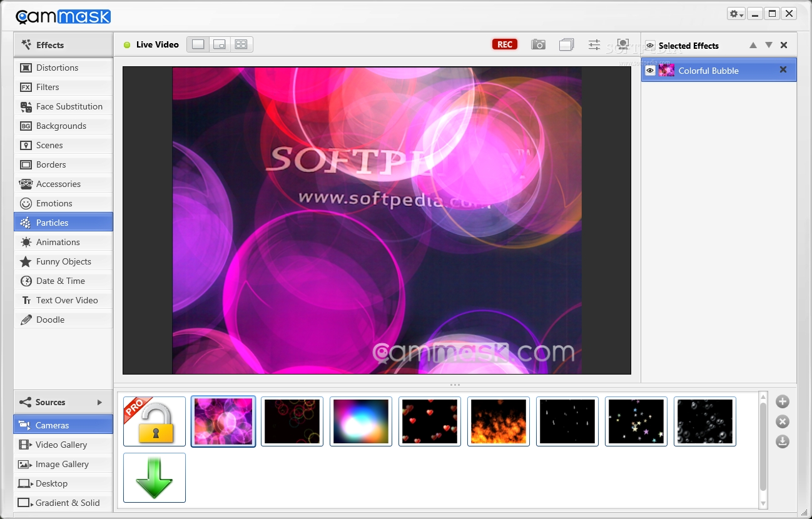
Task: Open the Emotions category
Action: (63, 203)
